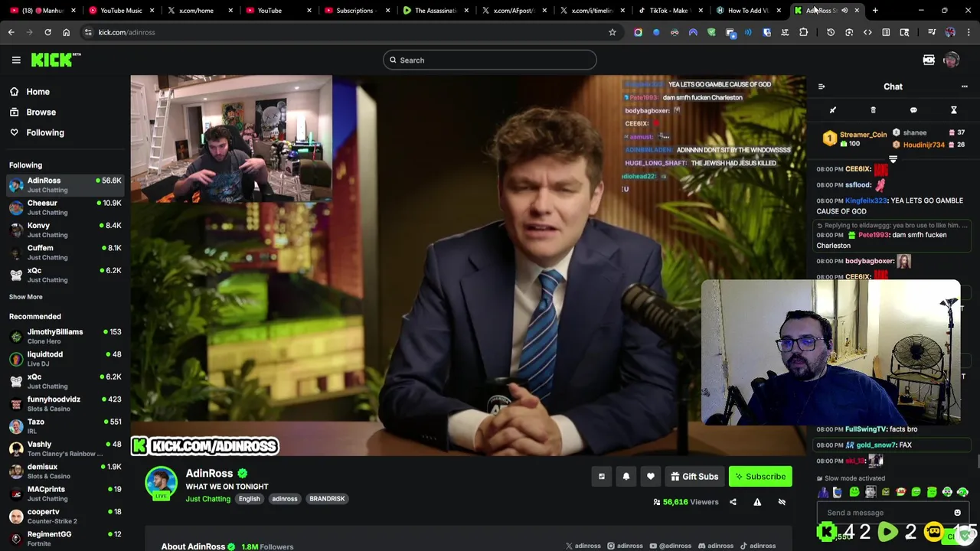This screenshot has width=980, height=551.
Task: Click Streamer_Coin top gifter name
Action: click(863, 135)
